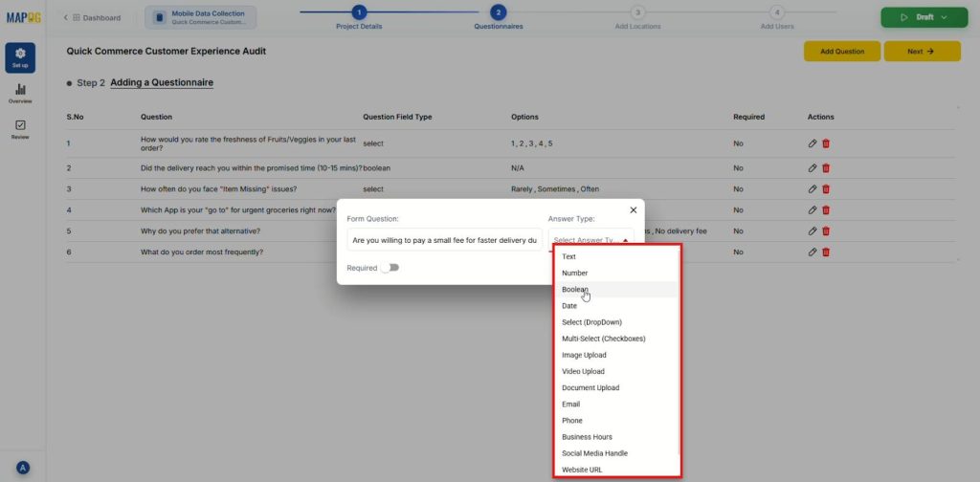980x482 pixels.
Task: Click the Question Field Type column header
Action: 397,117
